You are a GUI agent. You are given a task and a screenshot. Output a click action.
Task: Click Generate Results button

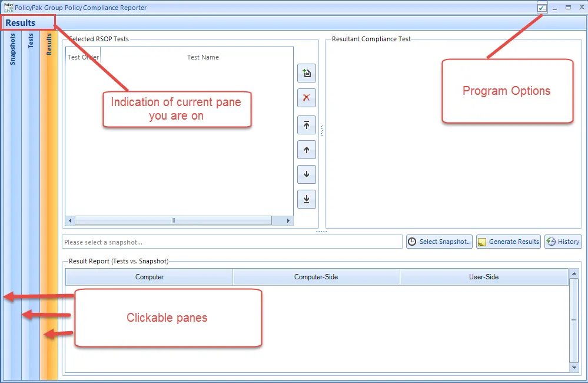pos(509,242)
